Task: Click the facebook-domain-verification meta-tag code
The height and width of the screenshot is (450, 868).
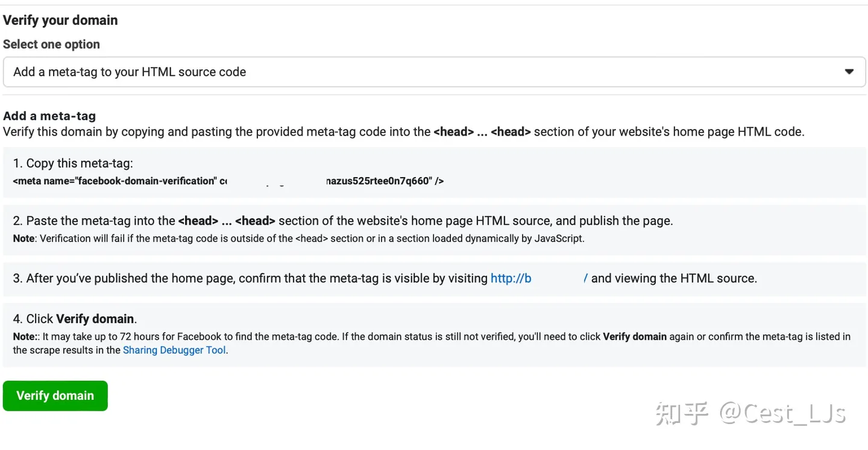Action: pos(228,181)
